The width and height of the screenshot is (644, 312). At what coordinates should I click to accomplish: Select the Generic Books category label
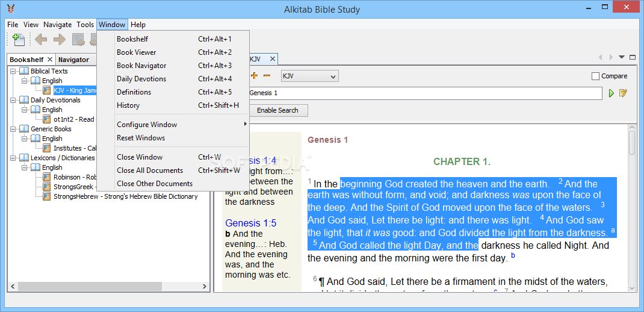(x=51, y=129)
